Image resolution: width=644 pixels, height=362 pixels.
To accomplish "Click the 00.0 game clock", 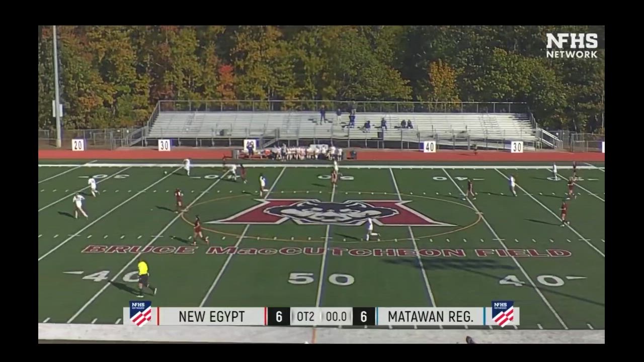I will [336, 317].
